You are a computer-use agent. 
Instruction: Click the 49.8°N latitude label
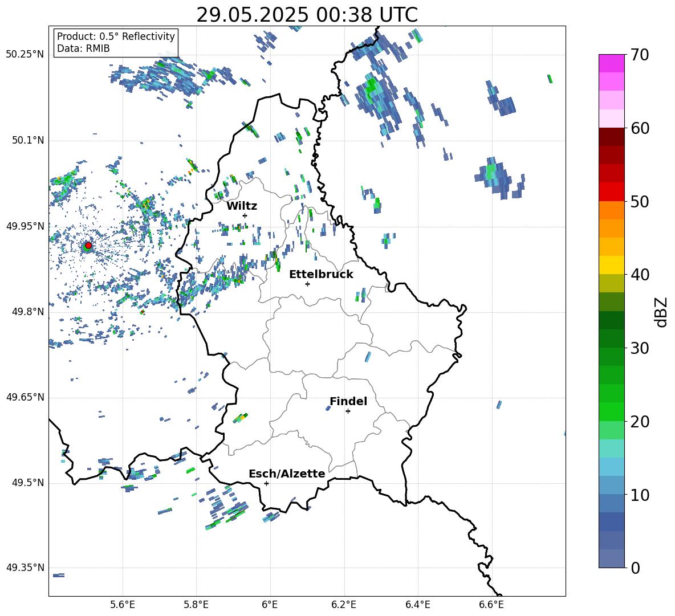pos(27,312)
